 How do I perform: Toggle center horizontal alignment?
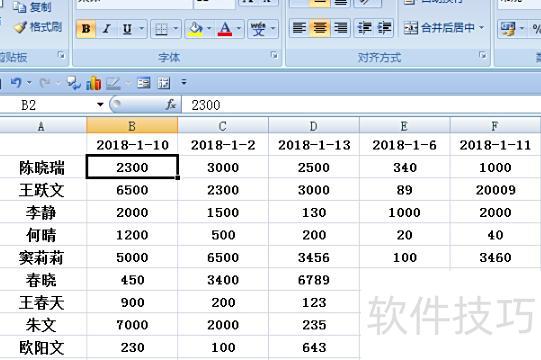(320, 28)
